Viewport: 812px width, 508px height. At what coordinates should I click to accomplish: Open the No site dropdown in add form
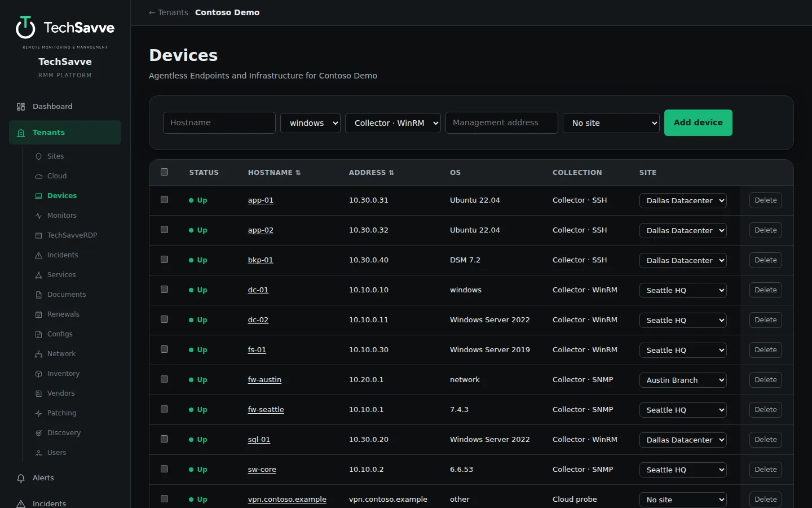point(611,123)
